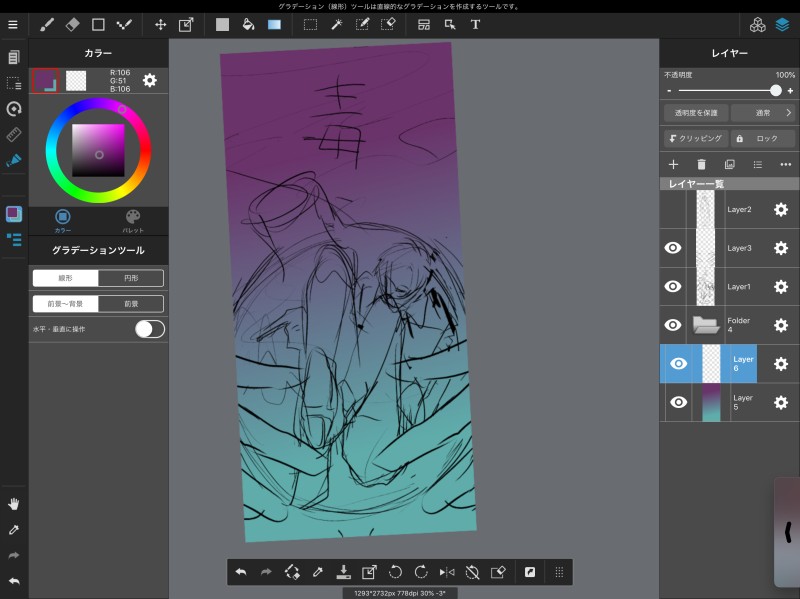Select the Hand pan tool
The width and height of the screenshot is (800, 599).
pos(14,504)
